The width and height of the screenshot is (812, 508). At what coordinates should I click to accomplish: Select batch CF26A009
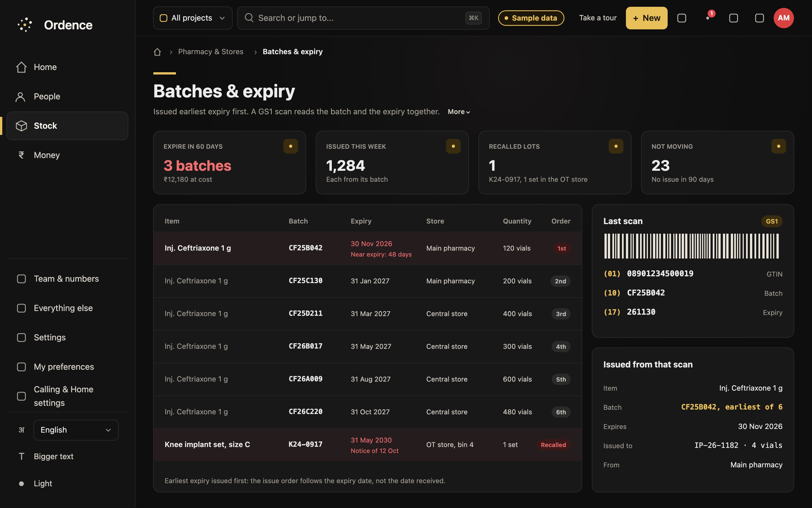pos(367,379)
